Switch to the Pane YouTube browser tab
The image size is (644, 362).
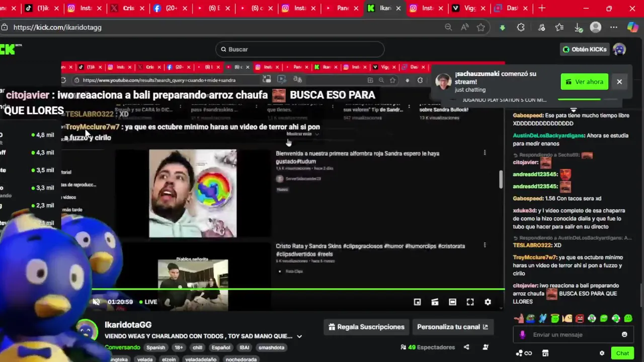coord(343,8)
